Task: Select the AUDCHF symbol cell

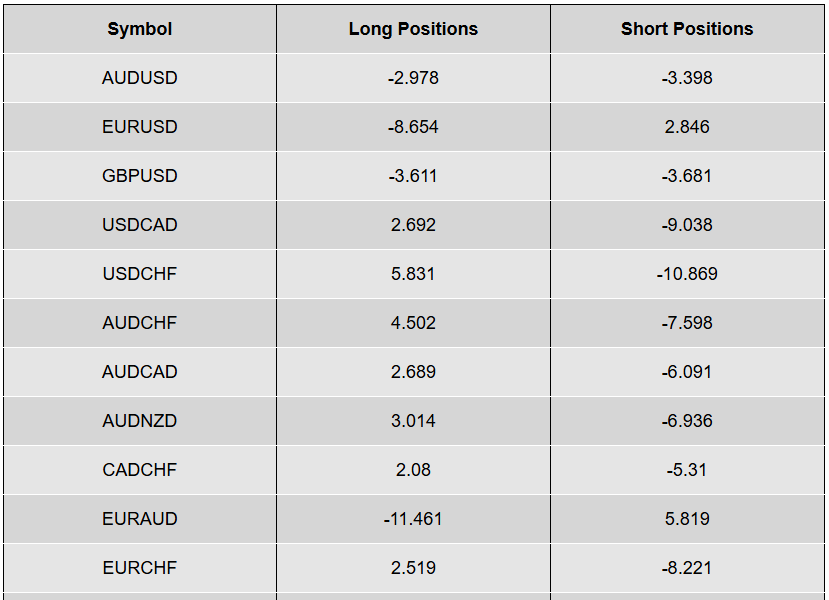Action: (140, 323)
